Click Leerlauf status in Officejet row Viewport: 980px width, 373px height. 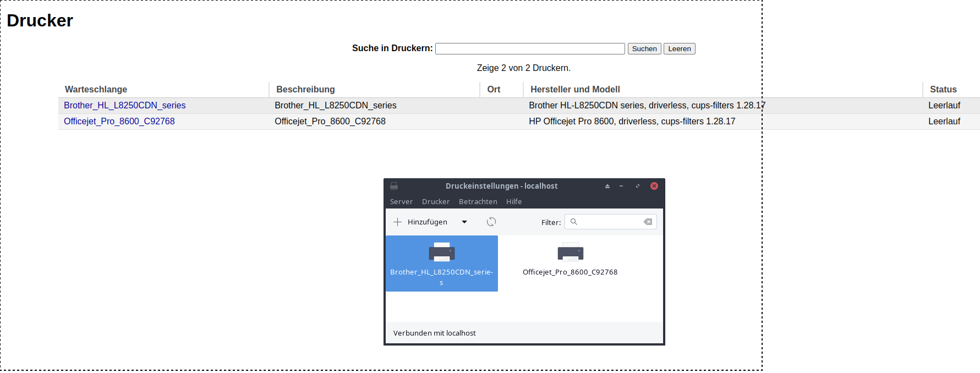(944, 121)
